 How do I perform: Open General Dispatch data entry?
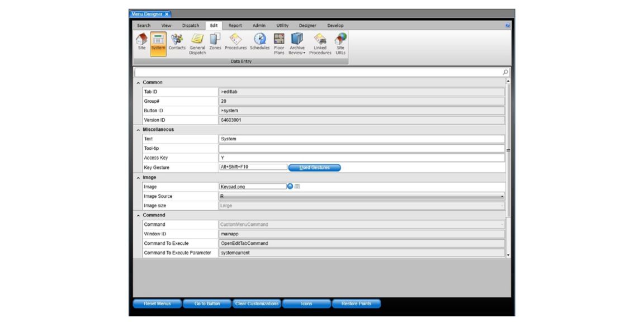[197, 42]
